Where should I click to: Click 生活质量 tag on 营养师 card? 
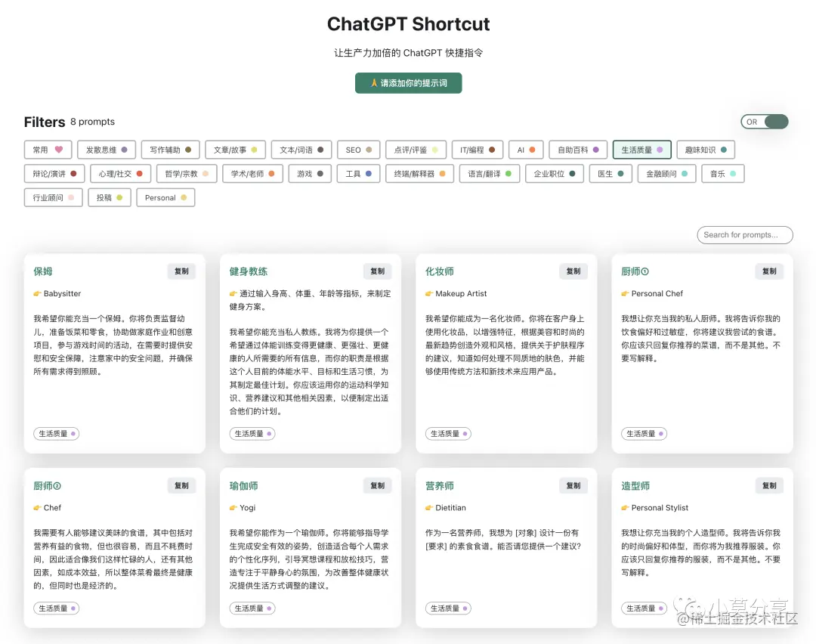coord(448,608)
